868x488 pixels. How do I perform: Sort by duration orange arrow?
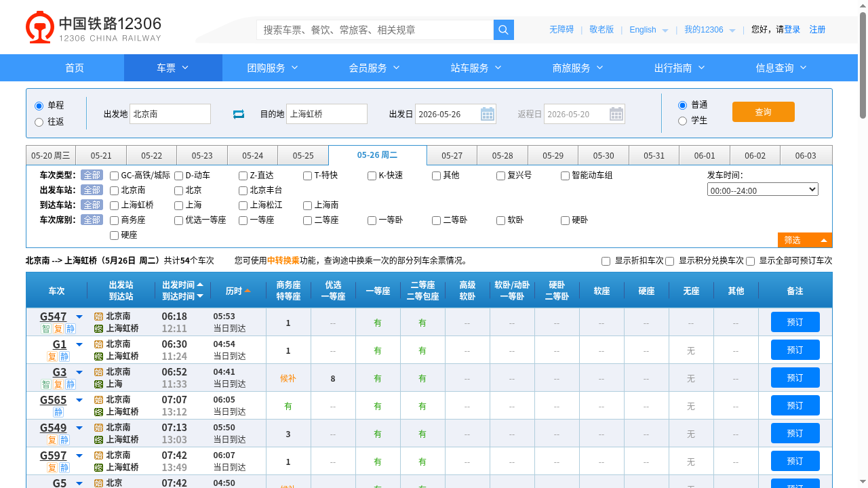coord(248,291)
